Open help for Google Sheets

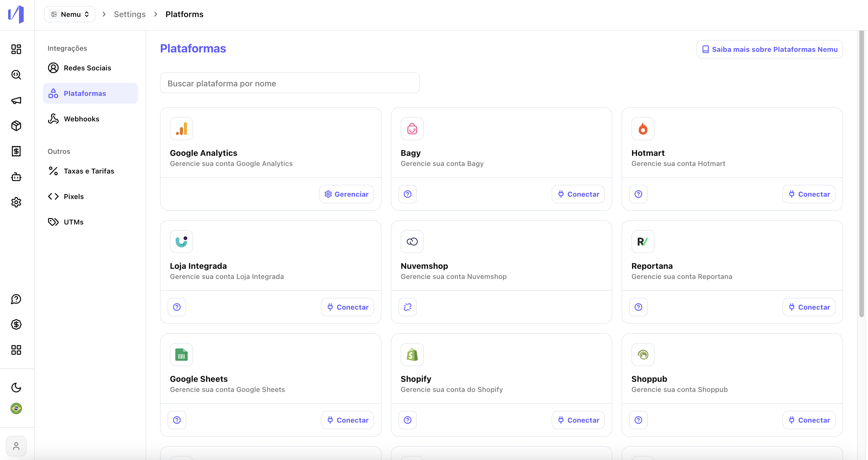[x=177, y=420]
